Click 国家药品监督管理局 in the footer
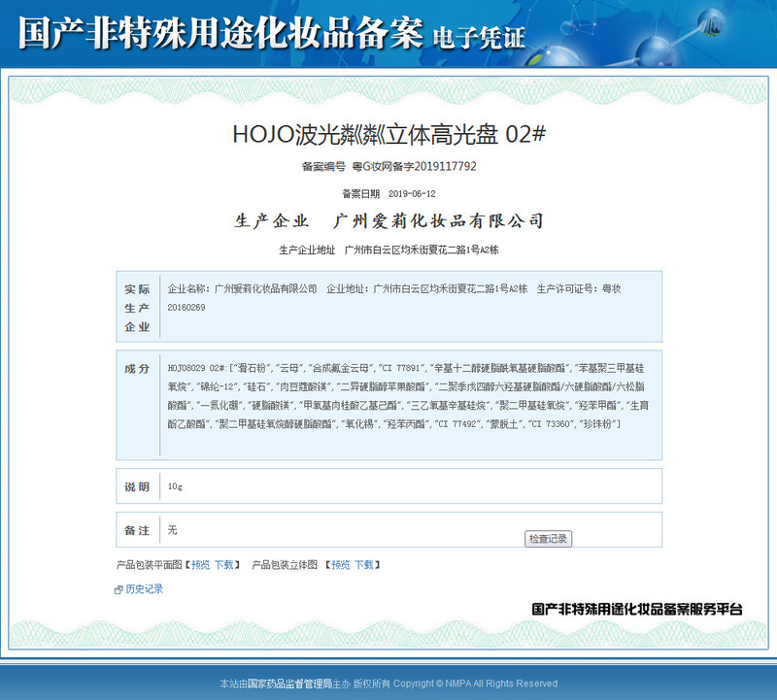 [x=289, y=683]
